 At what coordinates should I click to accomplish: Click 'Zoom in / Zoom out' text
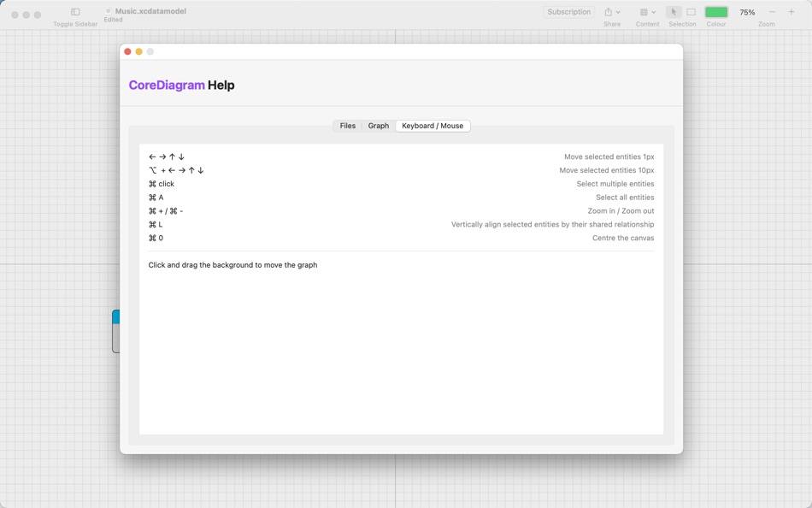tap(621, 211)
